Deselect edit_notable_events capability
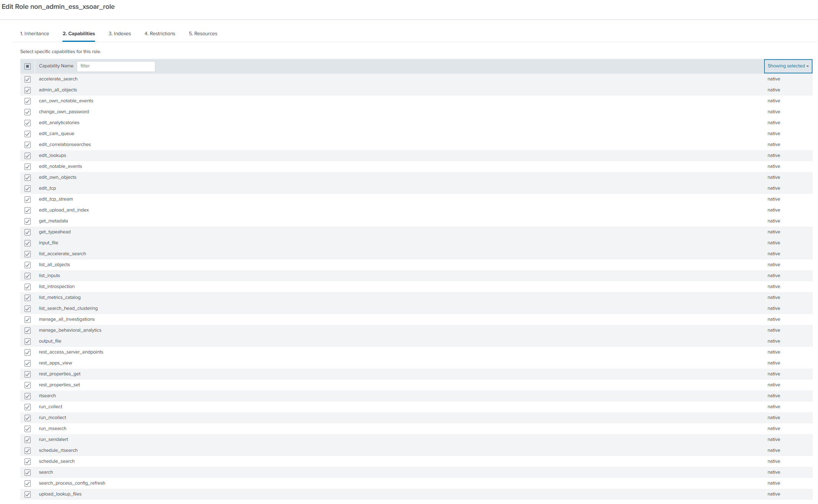 [28, 167]
